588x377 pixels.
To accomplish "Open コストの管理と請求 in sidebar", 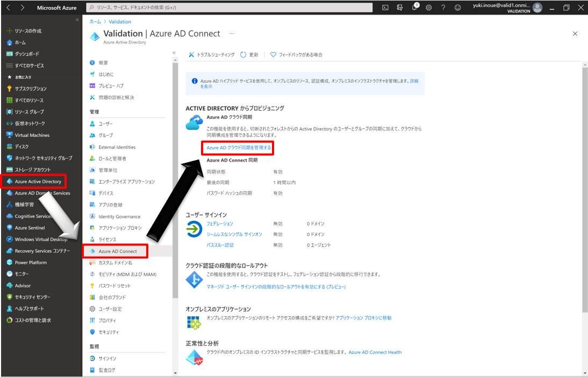I will point(29,320).
